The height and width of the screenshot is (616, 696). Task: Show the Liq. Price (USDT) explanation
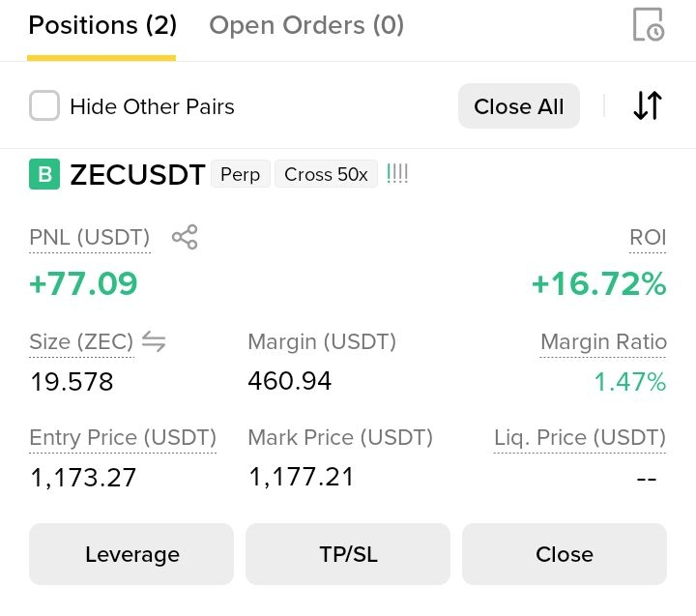580,438
